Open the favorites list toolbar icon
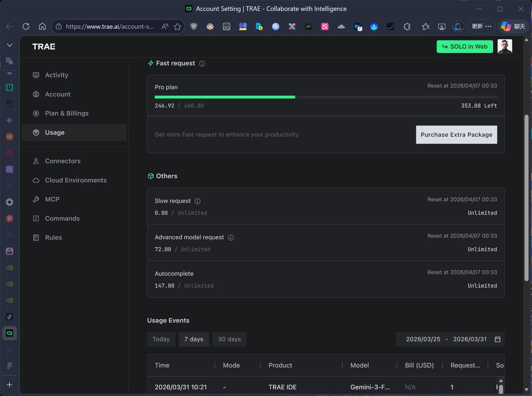Screen dimensions: 532x396 tap(426, 27)
